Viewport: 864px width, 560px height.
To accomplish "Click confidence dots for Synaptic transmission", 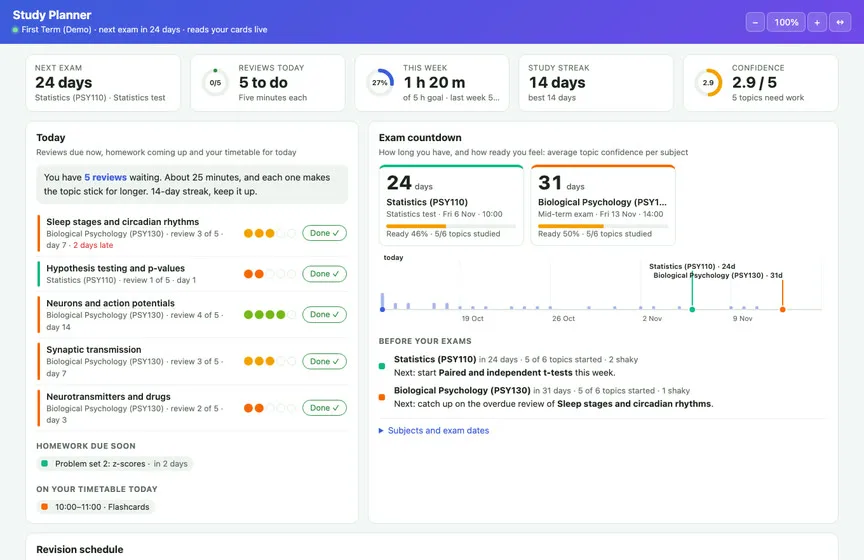I will click(270, 362).
